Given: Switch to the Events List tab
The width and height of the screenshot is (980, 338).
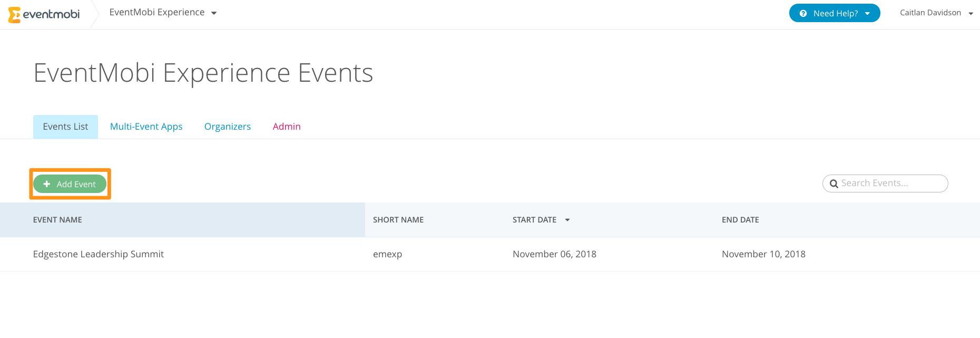Looking at the screenshot, I should [x=65, y=127].
